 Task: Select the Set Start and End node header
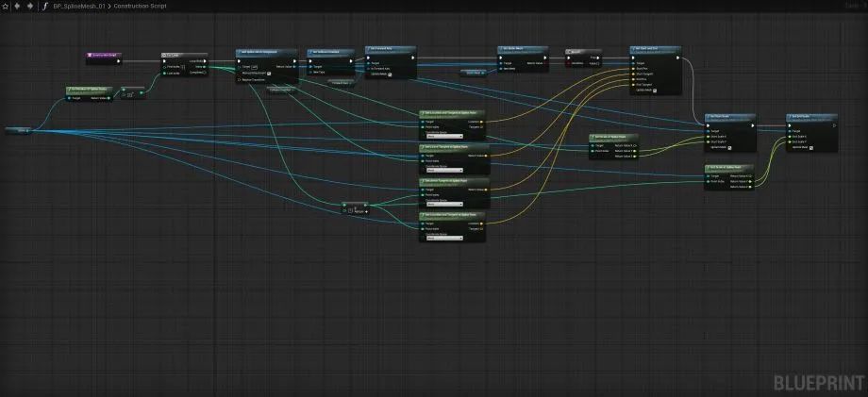(656, 49)
